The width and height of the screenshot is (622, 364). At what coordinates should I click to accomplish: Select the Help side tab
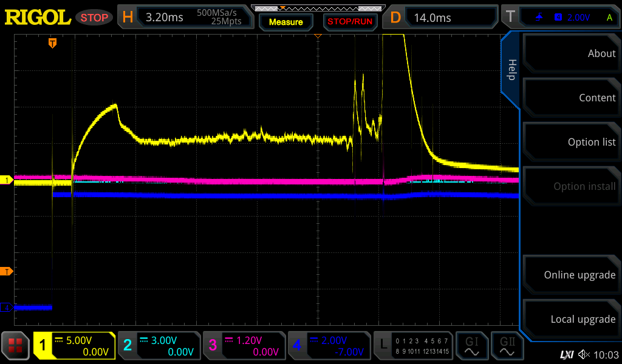pos(511,70)
